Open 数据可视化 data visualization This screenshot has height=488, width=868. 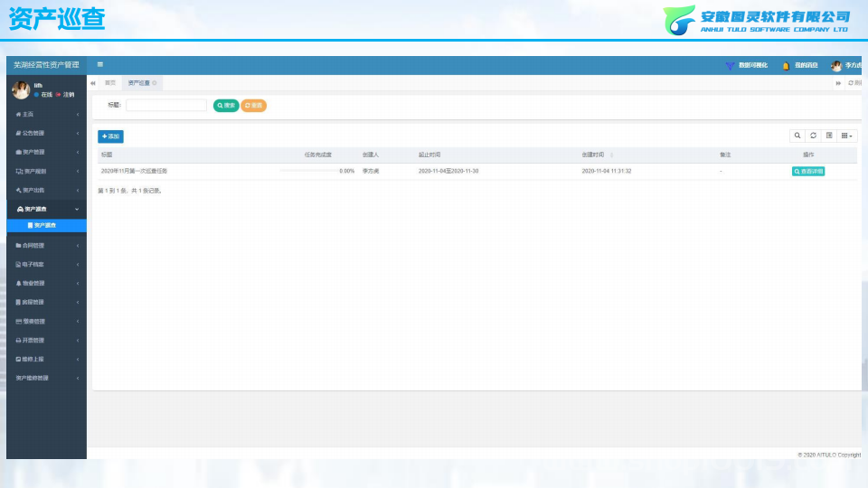click(x=746, y=65)
